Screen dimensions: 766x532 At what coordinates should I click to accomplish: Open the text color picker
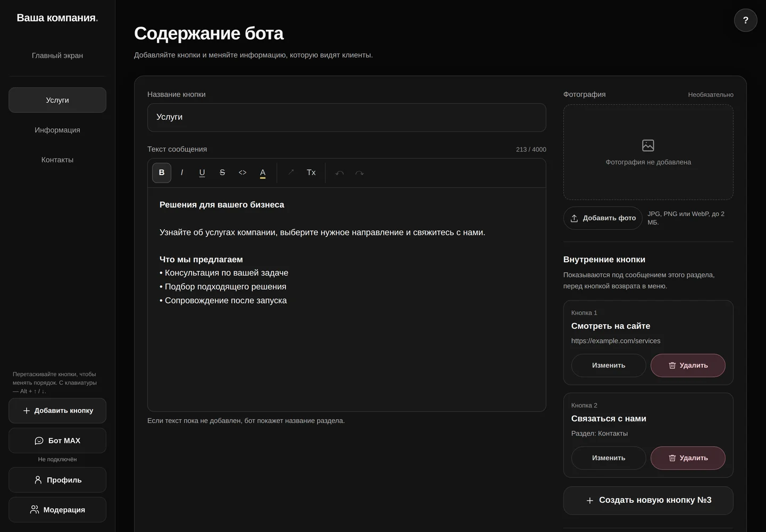[263, 173]
